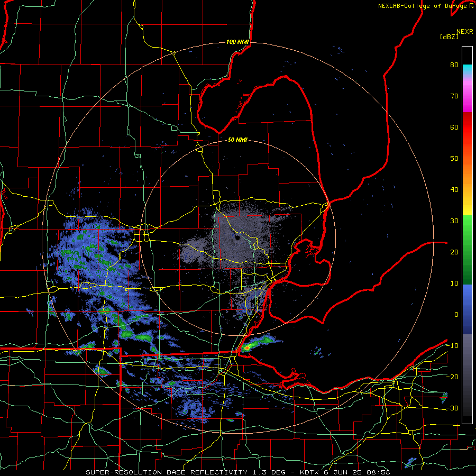Viewport: 476px width, 476px height.
Task: Click the 60 value on the dBZ scale
Action: click(x=454, y=127)
